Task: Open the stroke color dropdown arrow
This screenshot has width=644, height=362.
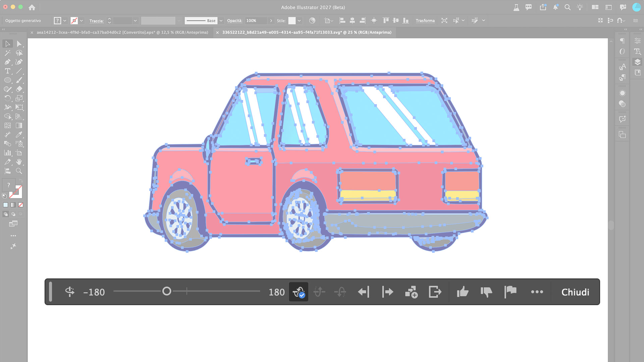Action: coord(82,21)
